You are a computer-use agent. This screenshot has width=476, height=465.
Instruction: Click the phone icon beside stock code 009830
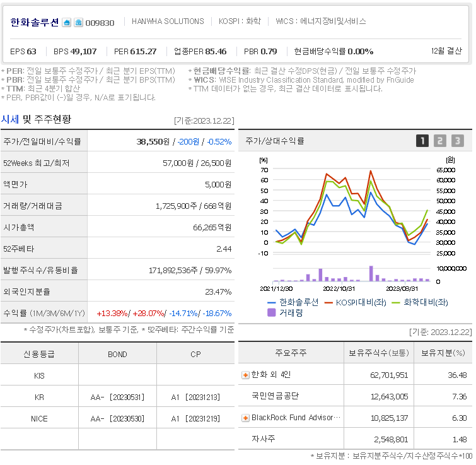click(78, 23)
